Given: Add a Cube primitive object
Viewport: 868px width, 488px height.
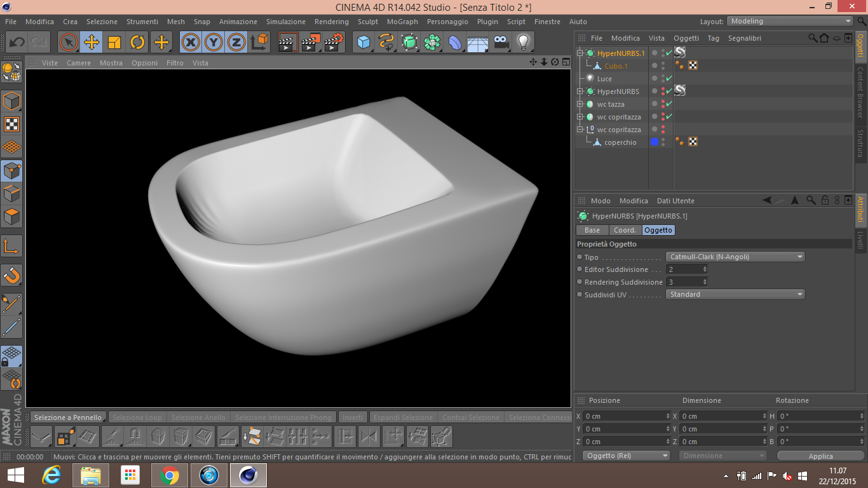Looking at the screenshot, I should tap(363, 43).
